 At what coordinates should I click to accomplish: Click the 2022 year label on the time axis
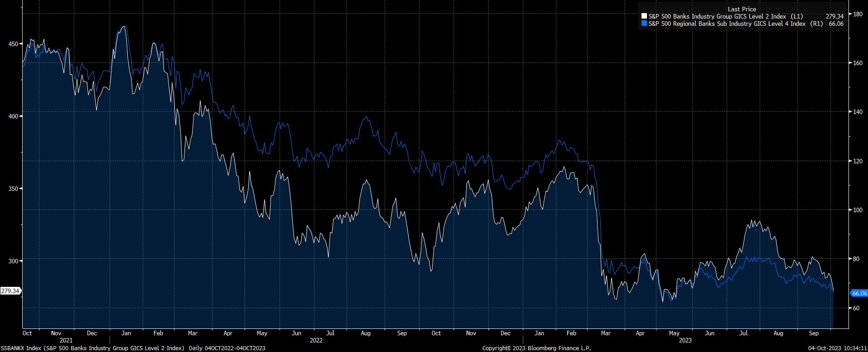pyautogui.click(x=316, y=340)
